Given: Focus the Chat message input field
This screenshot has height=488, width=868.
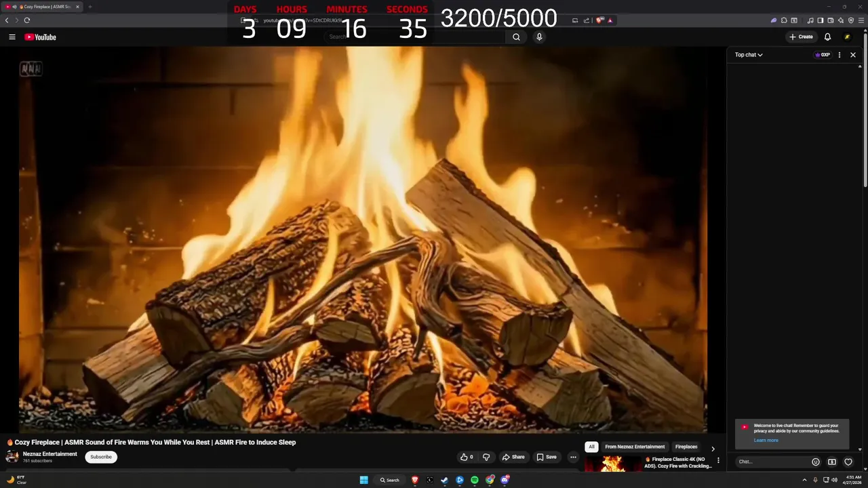Looking at the screenshot, I should tap(772, 462).
